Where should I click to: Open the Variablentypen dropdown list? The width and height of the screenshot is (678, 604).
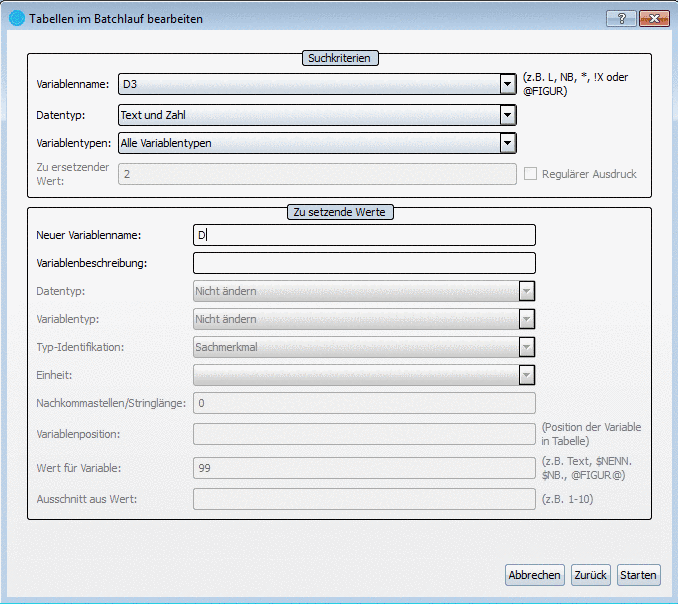[508, 143]
